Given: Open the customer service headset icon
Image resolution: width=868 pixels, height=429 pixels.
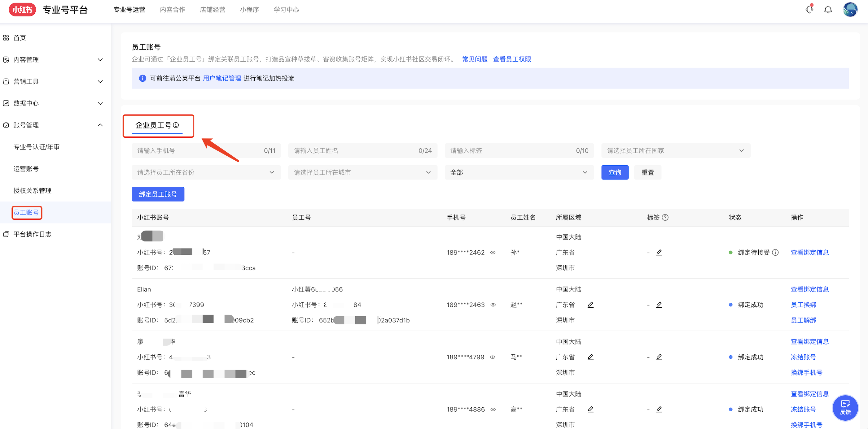Looking at the screenshot, I should [809, 9].
